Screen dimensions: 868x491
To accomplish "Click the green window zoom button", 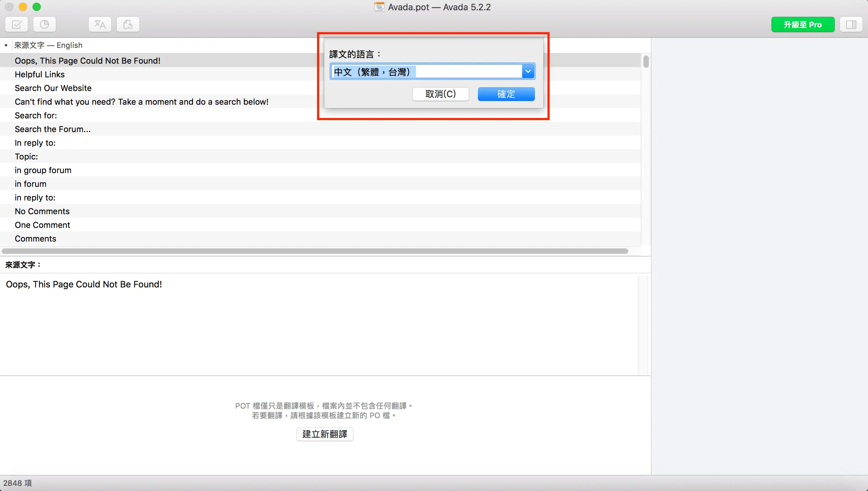I will point(37,7).
